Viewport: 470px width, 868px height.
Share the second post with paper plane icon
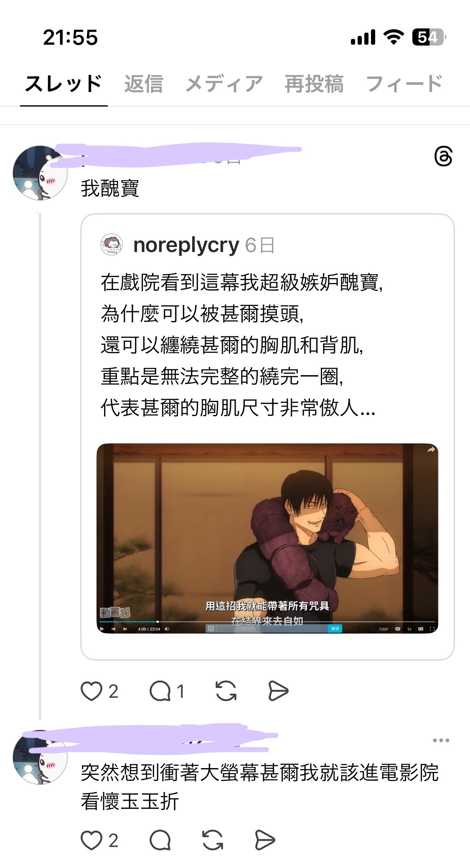(265, 840)
